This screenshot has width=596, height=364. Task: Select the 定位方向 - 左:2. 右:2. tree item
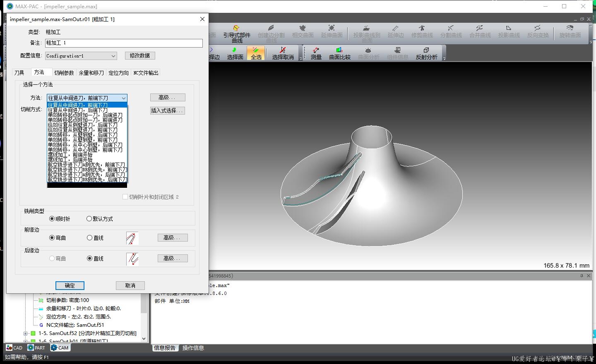coord(79,317)
